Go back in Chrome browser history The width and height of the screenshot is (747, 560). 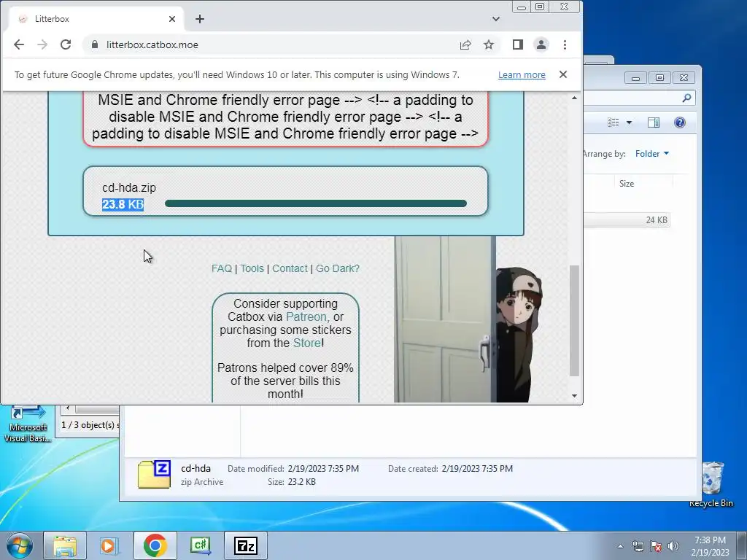[18, 44]
